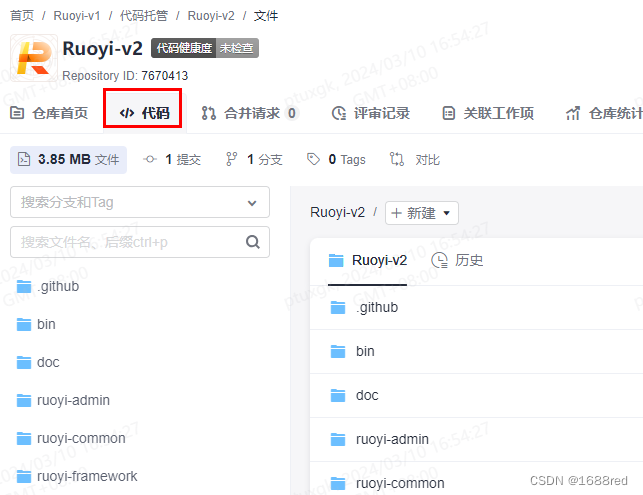The image size is (643, 495).
Task: Click the 新建 dropdown caret
Action: (x=447, y=213)
